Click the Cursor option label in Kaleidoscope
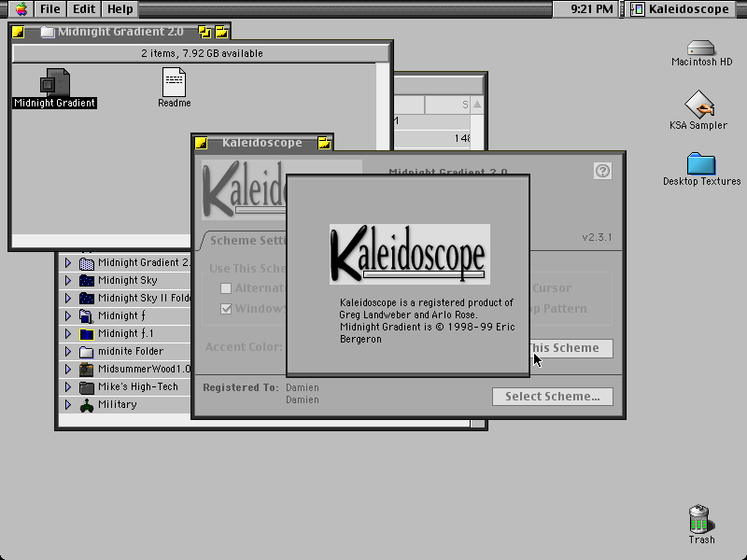 (x=552, y=288)
